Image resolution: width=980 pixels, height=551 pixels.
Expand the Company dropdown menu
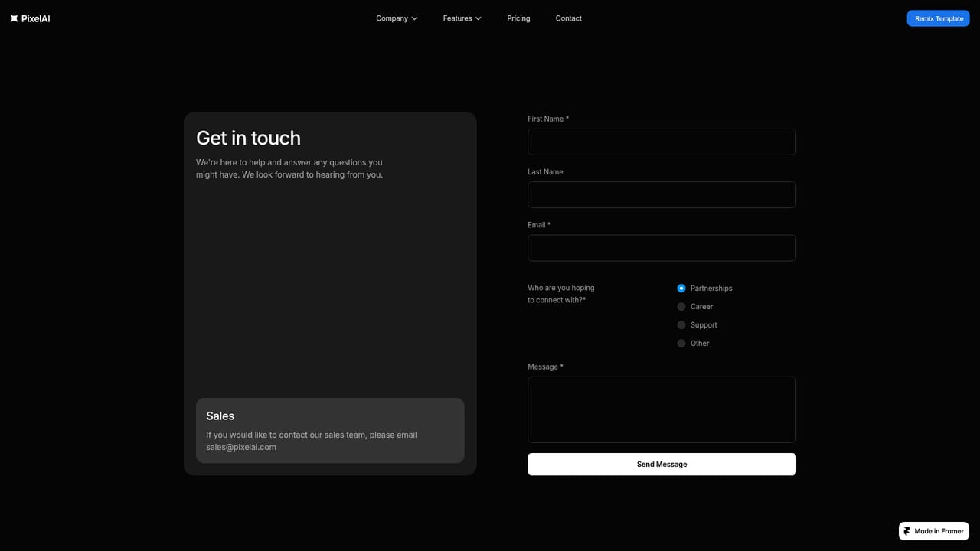pyautogui.click(x=397, y=18)
